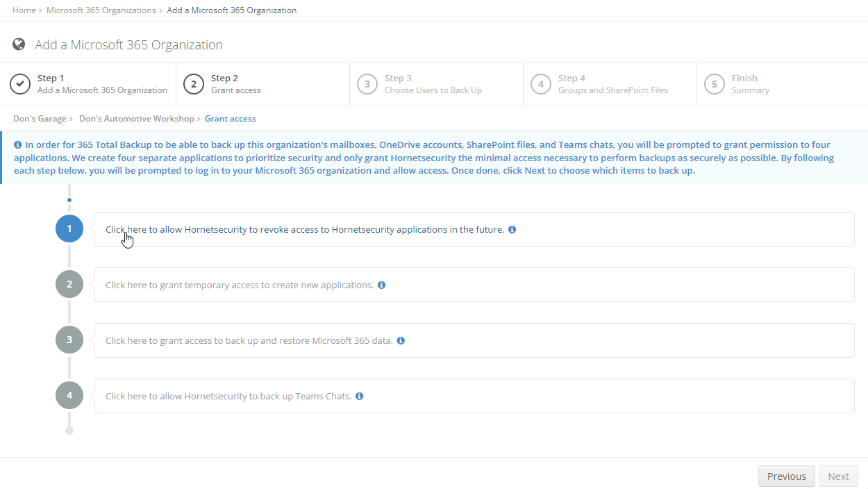
Task: Click allow Hornetsecurity to back up Teams Chats
Action: (228, 396)
